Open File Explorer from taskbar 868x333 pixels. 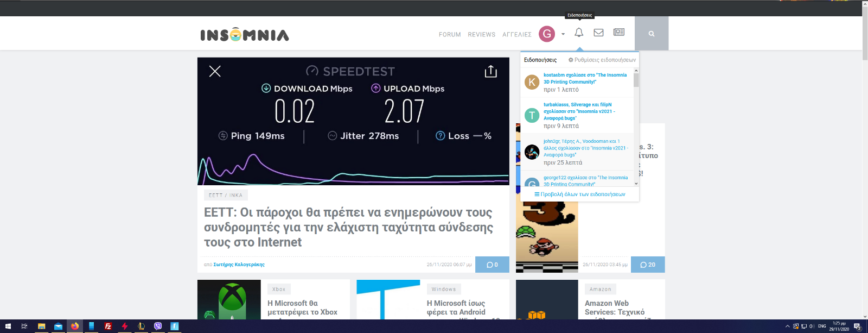pyautogui.click(x=41, y=326)
